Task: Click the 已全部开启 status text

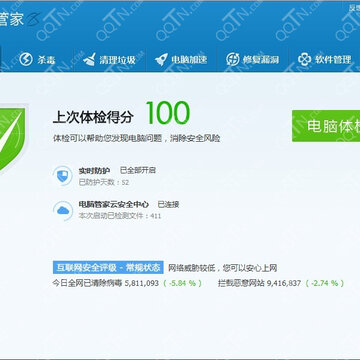Action: [x=138, y=170]
